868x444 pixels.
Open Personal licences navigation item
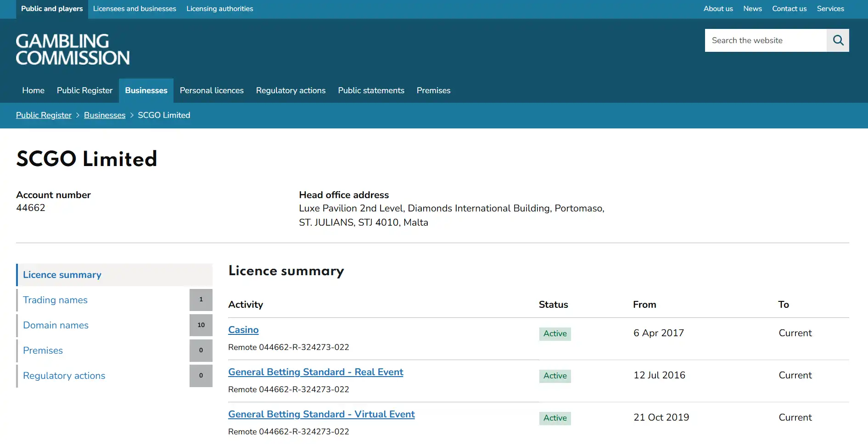[x=212, y=90]
